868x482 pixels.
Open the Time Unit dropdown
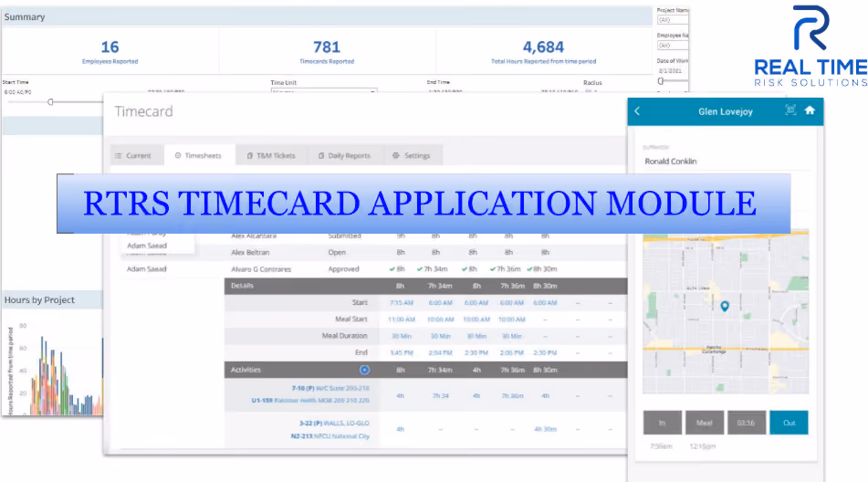pyautogui.click(x=324, y=90)
